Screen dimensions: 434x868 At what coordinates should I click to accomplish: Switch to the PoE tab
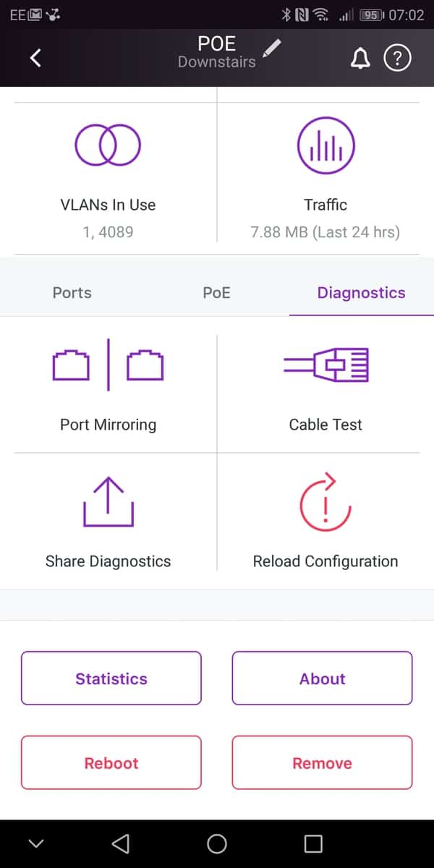coord(216,293)
